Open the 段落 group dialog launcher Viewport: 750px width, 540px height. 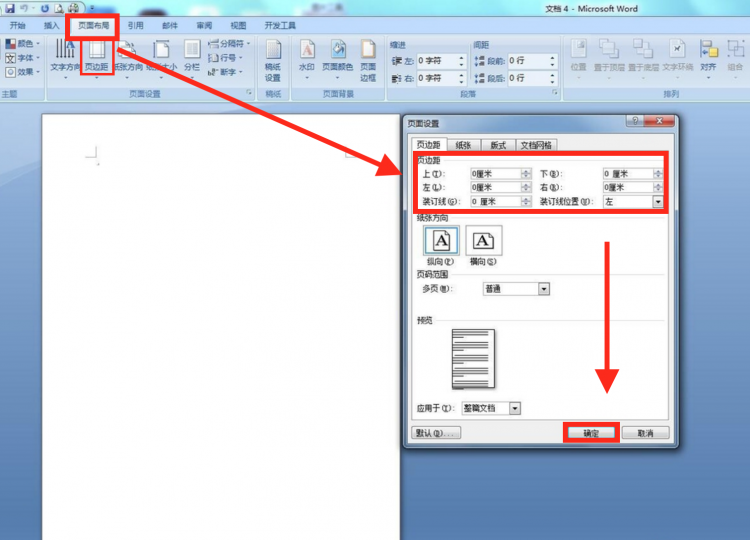[555, 92]
